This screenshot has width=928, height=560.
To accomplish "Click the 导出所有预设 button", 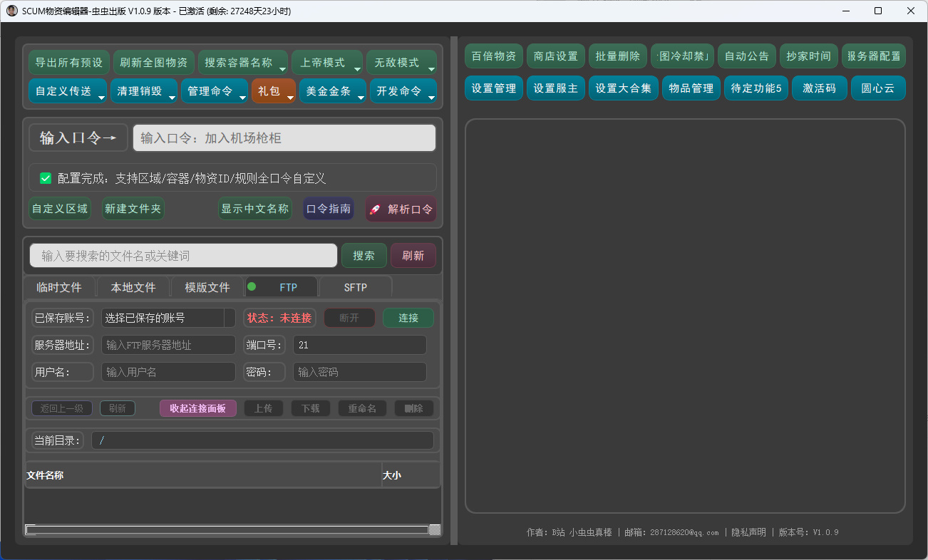I will 69,63.
